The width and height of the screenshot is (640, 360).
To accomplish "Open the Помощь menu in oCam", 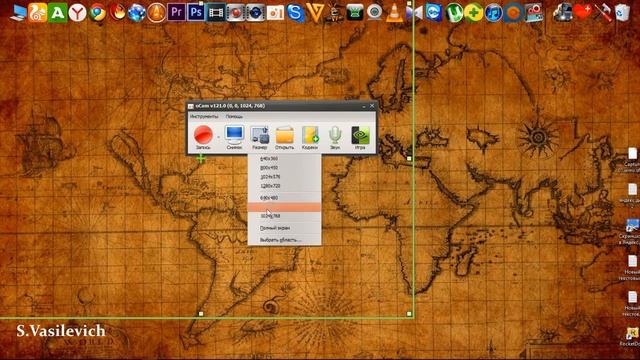I will point(234,116).
